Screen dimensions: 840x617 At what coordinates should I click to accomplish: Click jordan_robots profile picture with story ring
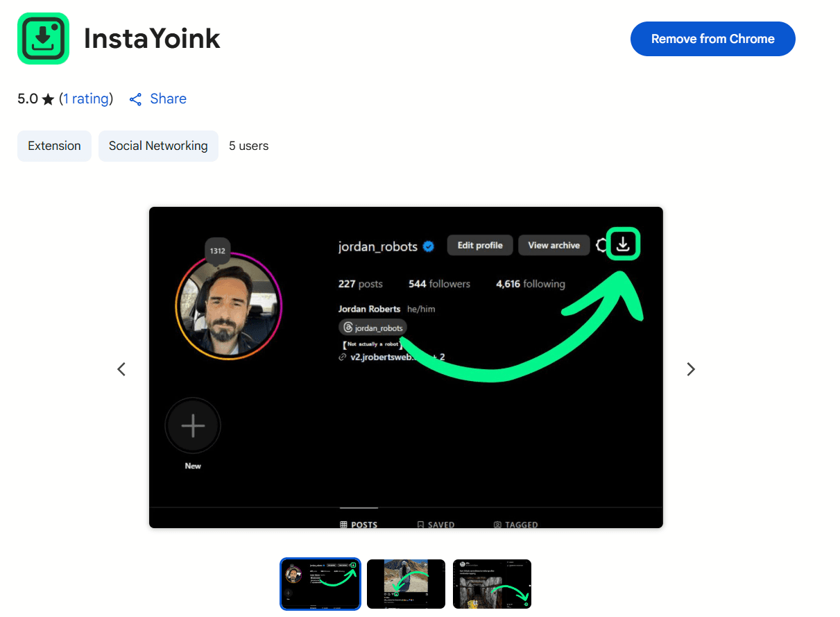(x=228, y=306)
